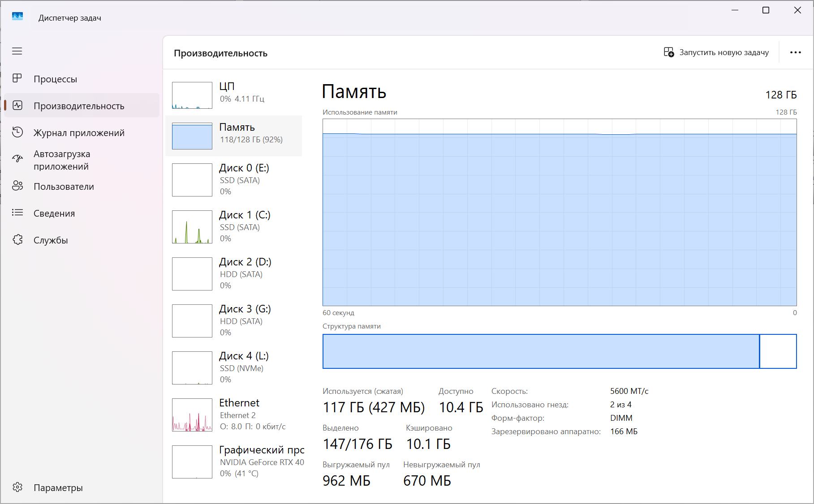The width and height of the screenshot is (814, 504).
Task: Click the App history clock icon
Action: pos(17,132)
